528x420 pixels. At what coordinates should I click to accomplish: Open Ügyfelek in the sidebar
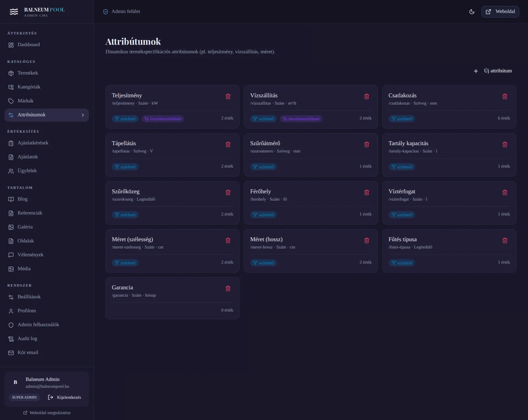pyautogui.click(x=47, y=171)
